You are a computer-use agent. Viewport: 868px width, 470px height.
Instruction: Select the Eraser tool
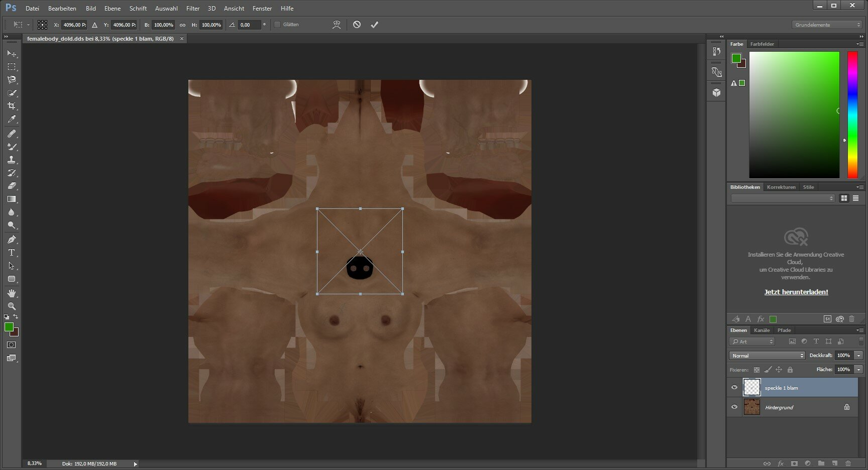12,186
